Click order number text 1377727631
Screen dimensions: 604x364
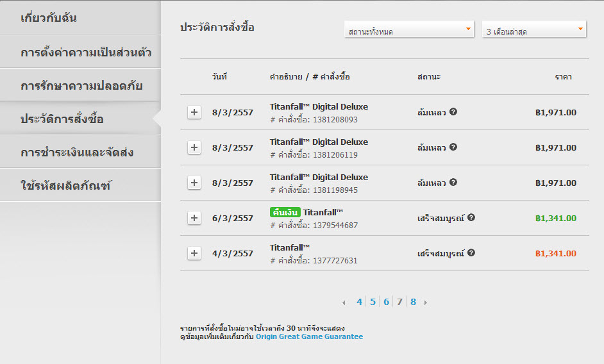click(335, 261)
